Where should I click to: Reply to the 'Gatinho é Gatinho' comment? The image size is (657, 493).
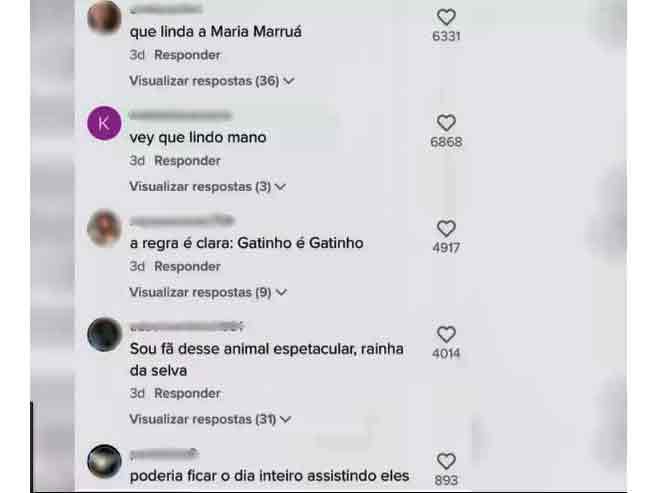point(187,266)
